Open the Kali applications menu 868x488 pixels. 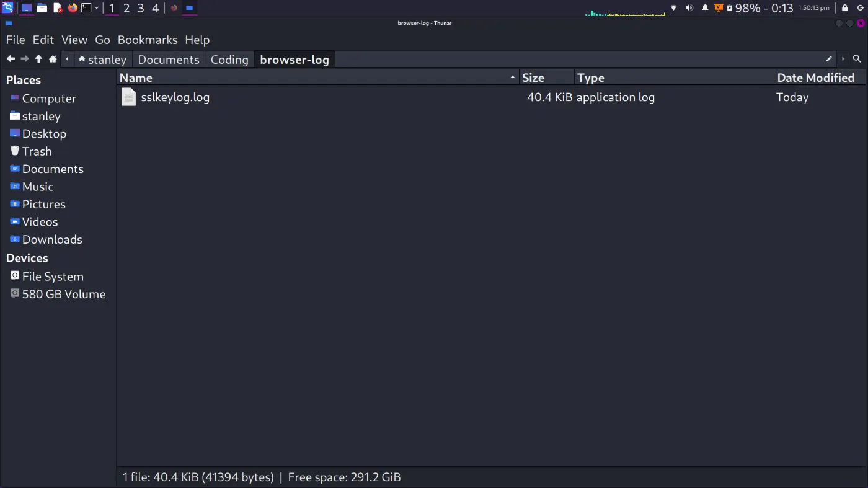[8, 7]
